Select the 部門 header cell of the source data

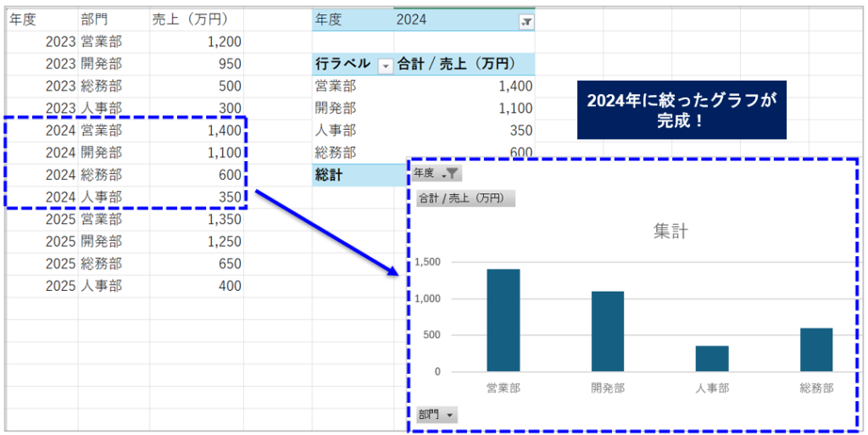[x=114, y=20]
